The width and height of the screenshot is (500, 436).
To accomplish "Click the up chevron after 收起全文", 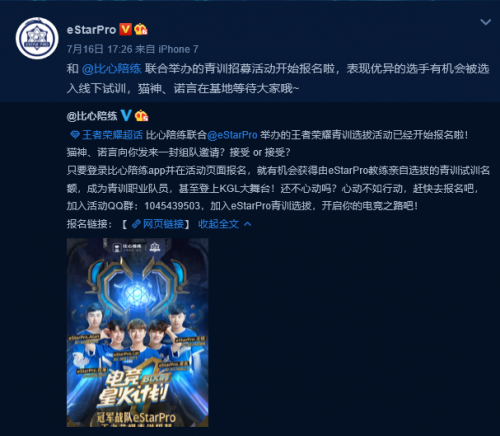I will pos(247,224).
